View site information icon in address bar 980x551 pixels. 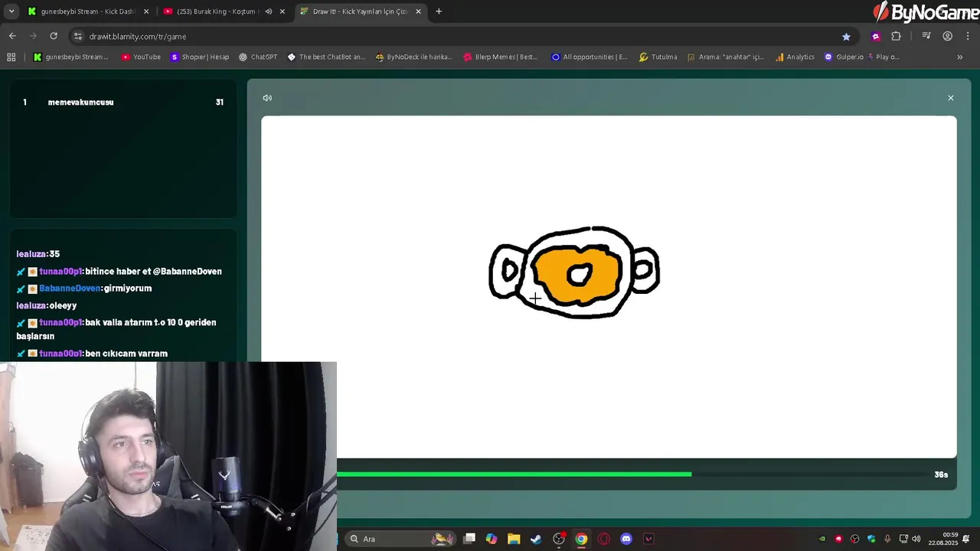click(x=77, y=36)
